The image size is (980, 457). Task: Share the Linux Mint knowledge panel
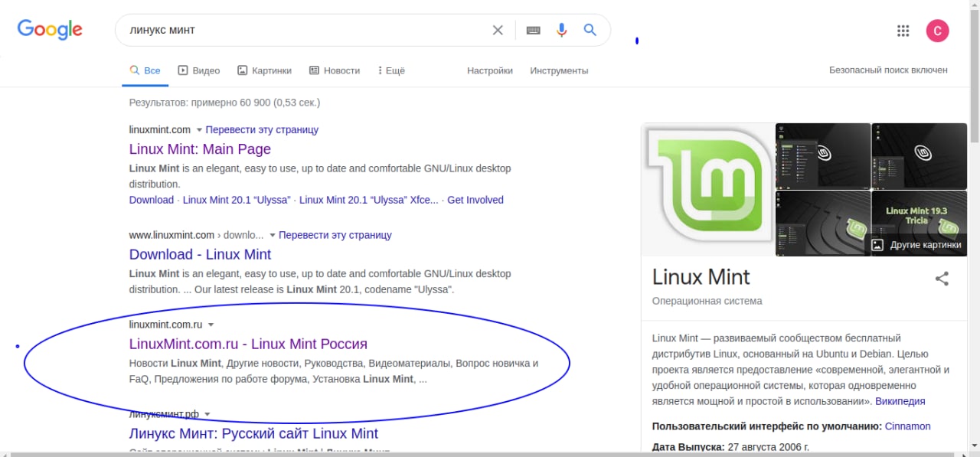[942, 279]
